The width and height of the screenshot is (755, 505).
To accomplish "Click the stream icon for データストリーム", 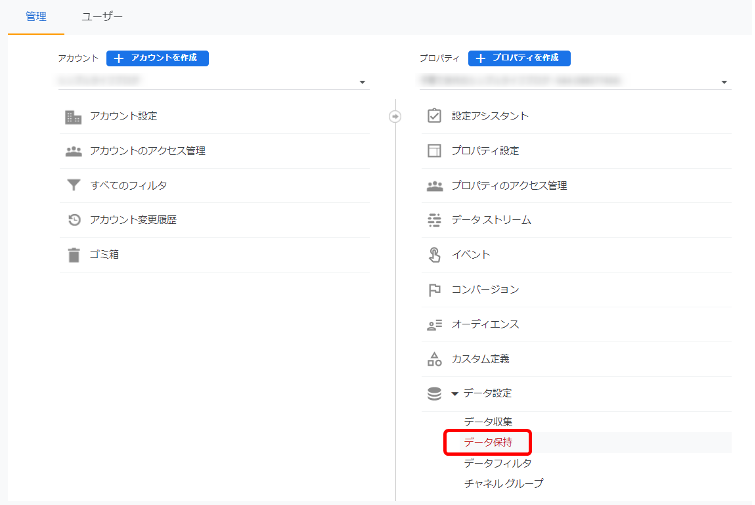I will 434,220.
